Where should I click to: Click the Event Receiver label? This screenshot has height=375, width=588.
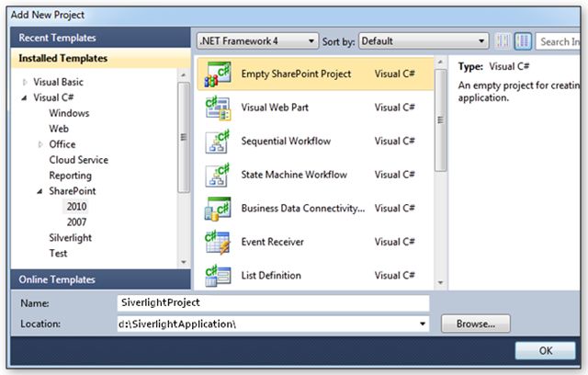coord(272,242)
